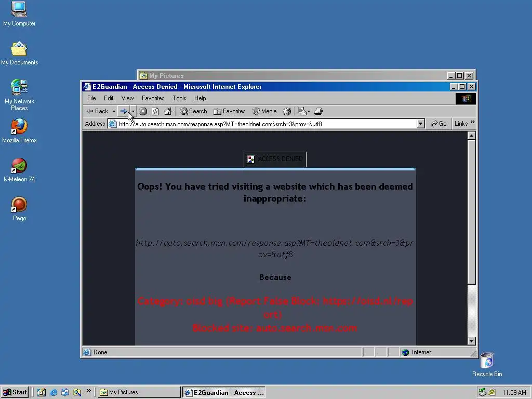Click the search quick launch icon

tap(77, 392)
